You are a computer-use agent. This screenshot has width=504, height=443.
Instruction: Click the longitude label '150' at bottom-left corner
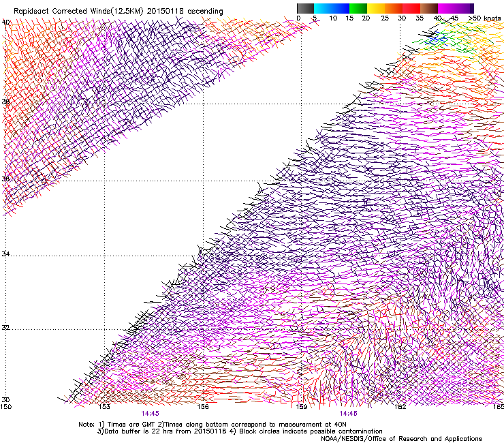(x=5, y=407)
